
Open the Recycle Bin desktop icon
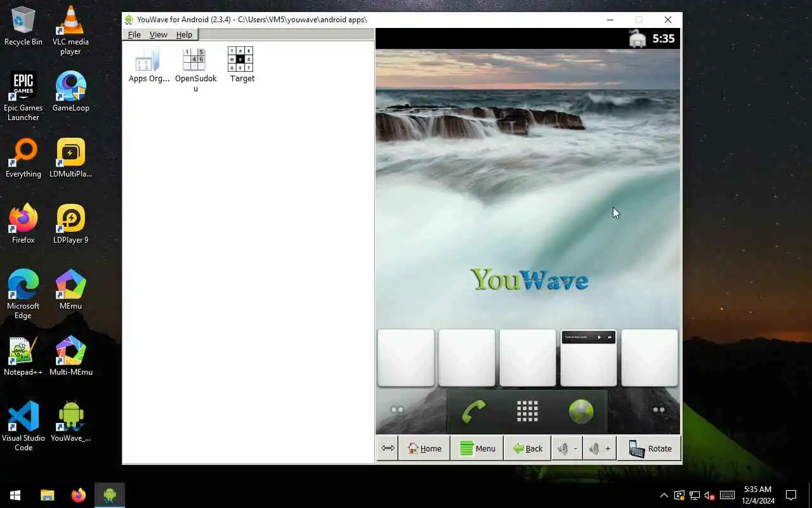(x=23, y=26)
